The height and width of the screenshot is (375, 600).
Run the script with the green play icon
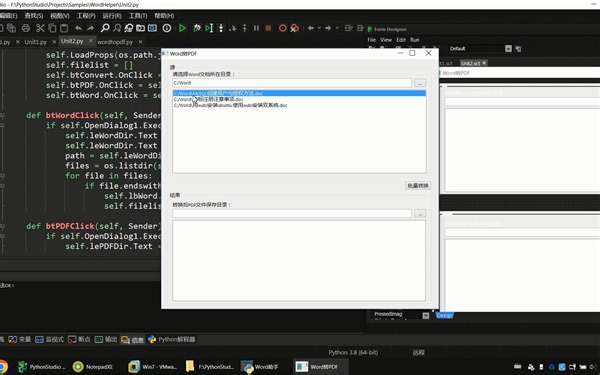pyautogui.click(x=182, y=28)
